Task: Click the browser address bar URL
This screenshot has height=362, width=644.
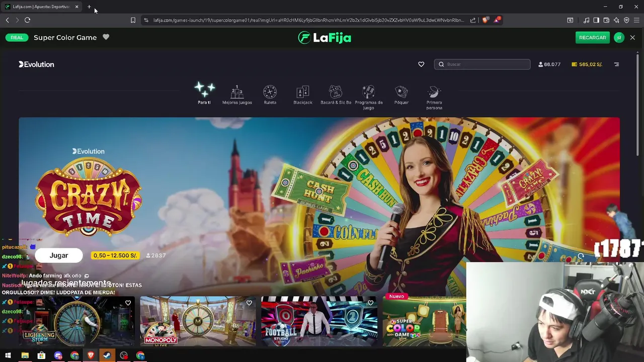Action: click(x=308, y=20)
